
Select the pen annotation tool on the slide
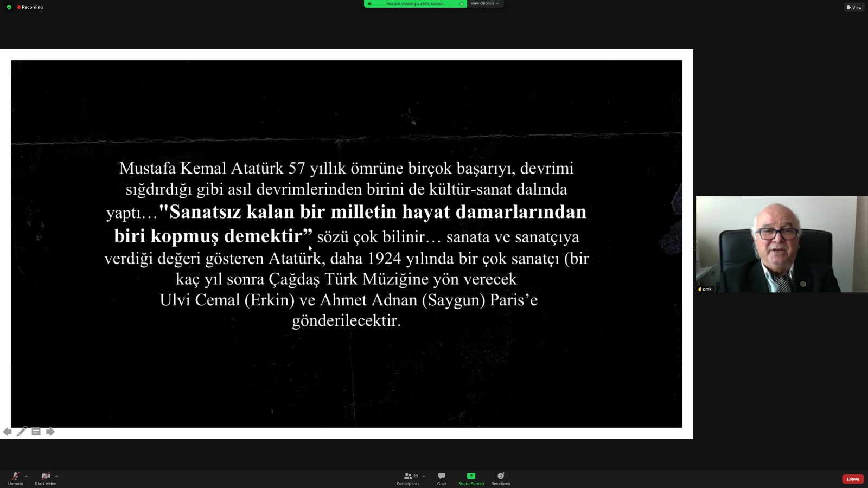tap(22, 432)
